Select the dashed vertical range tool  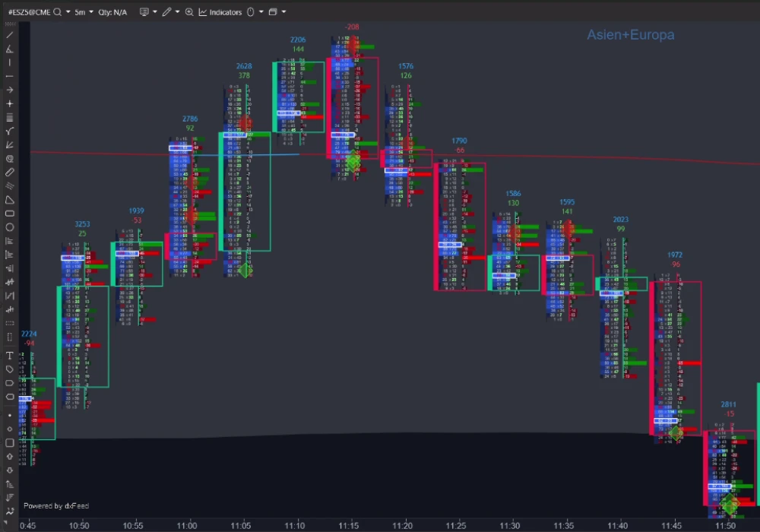[9, 337]
